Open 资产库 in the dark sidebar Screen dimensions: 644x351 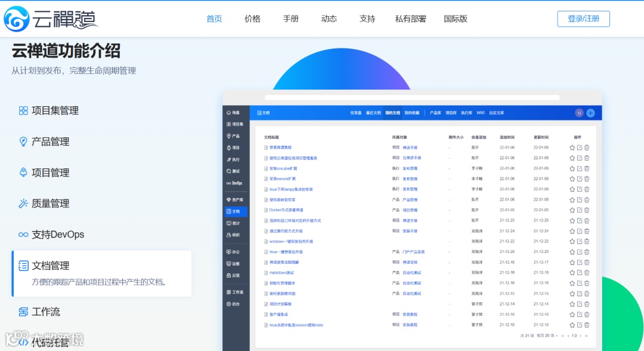pyautogui.click(x=235, y=200)
